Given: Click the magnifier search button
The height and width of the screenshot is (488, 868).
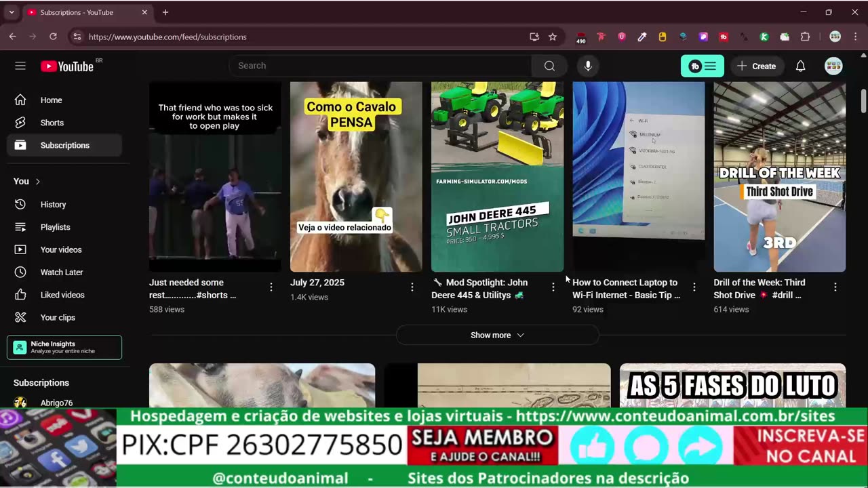Looking at the screenshot, I should [549, 66].
